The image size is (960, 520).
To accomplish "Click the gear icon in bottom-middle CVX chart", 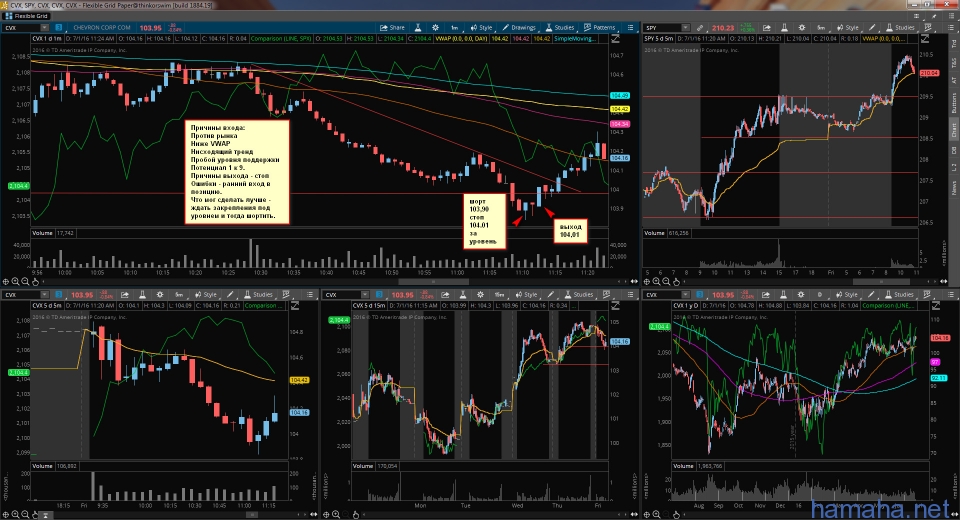I will pos(481,295).
